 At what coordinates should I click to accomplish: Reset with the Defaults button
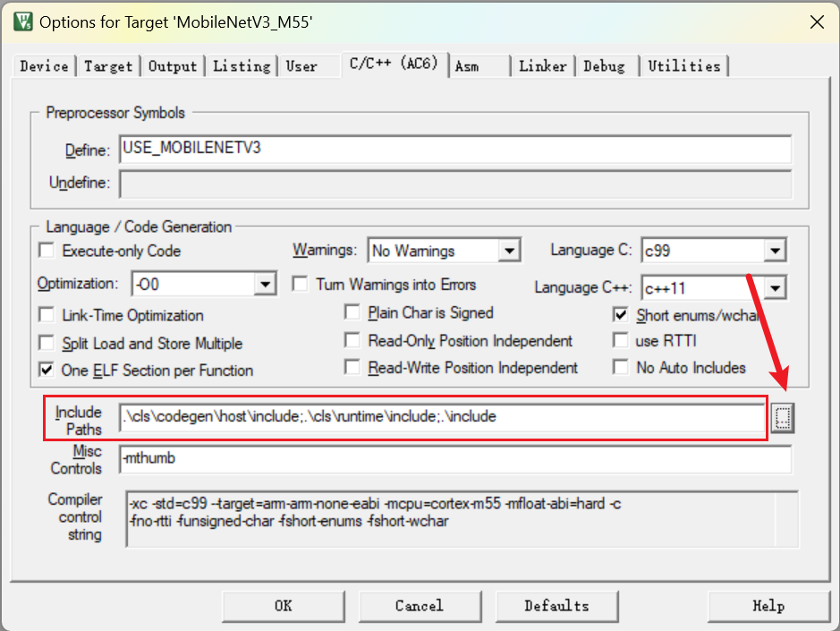pos(557,606)
